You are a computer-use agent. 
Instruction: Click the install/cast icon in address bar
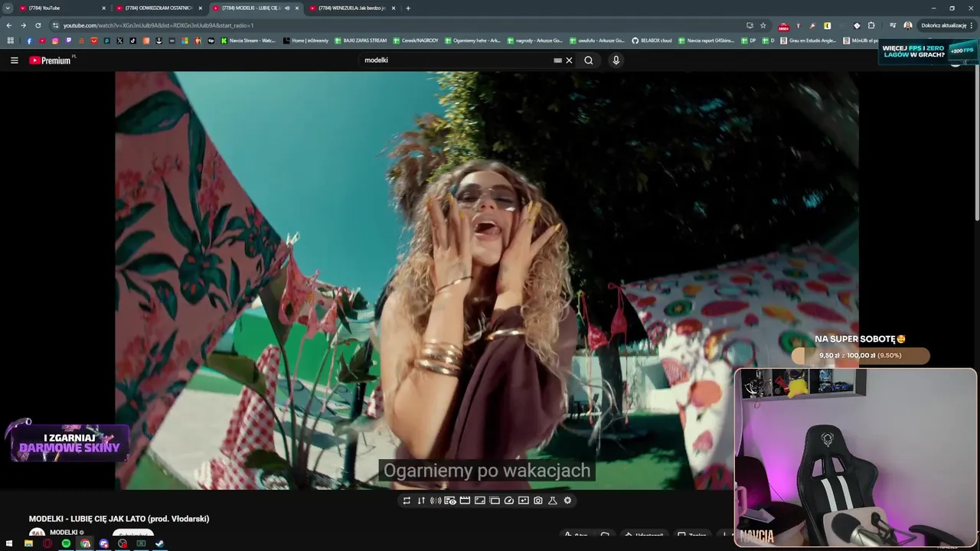click(x=750, y=25)
